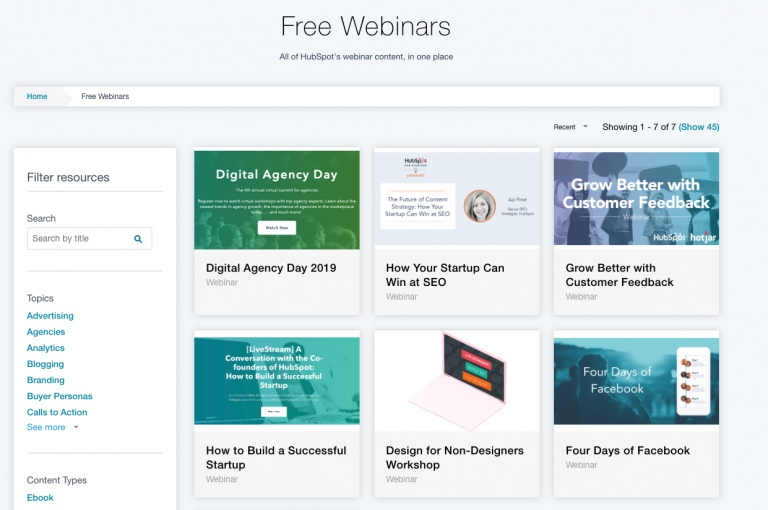This screenshot has height=510, width=768.
Task: Filter by Branding topic
Action: pos(46,380)
